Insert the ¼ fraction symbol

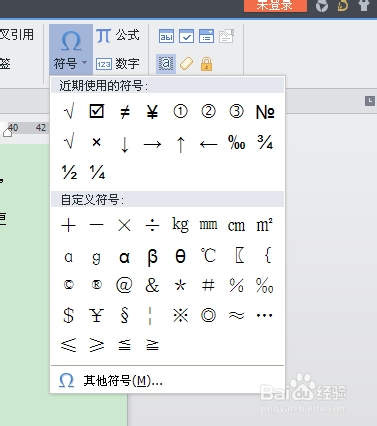pyautogui.click(x=97, y=172)
